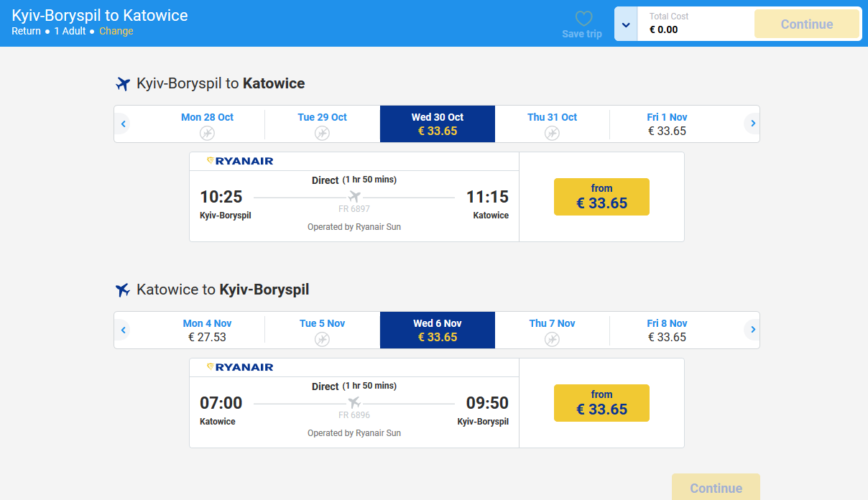Click the outbound flight airplane icon heading
Viewport: 868px width, 500px height.
click(x=123, y=84)
